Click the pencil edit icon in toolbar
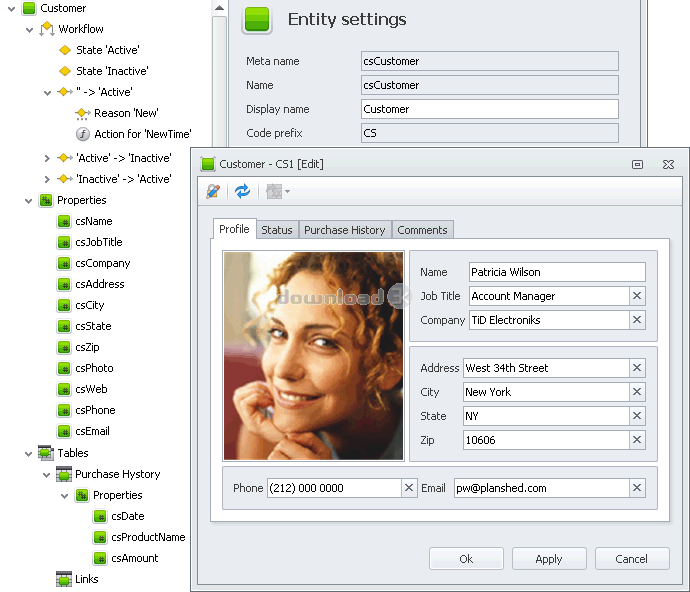The width and height of the screenshot is (690, 592). click(213, 191)
